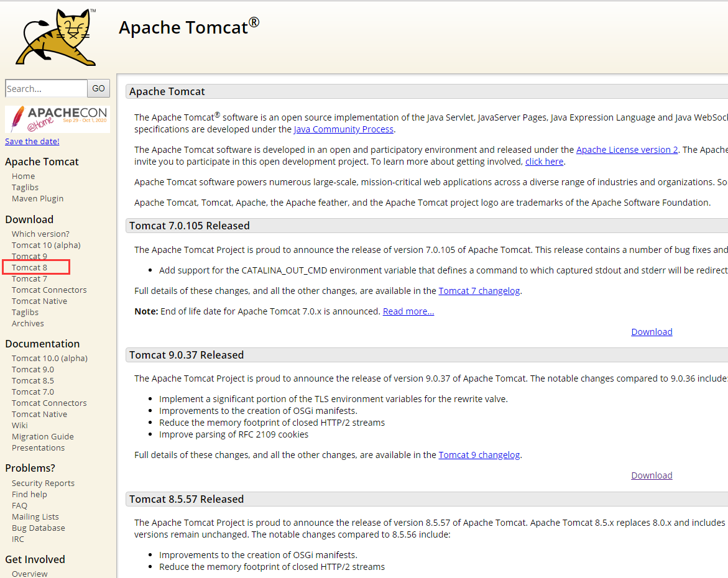Click the Tomcat 7.0.105 Released heading
Screen dimensions: 728x578
(x=190, y=226)
